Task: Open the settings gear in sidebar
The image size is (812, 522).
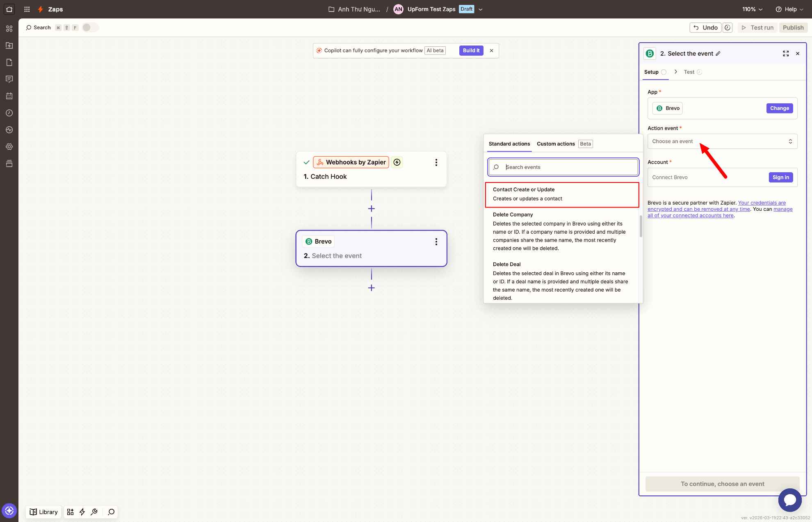Action: (9, 146)
